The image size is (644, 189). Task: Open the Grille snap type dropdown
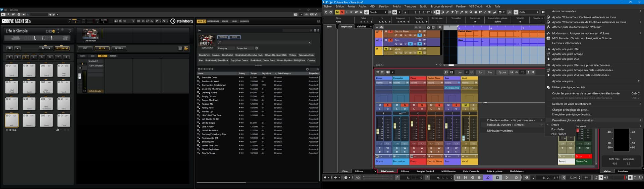[529, 12]
